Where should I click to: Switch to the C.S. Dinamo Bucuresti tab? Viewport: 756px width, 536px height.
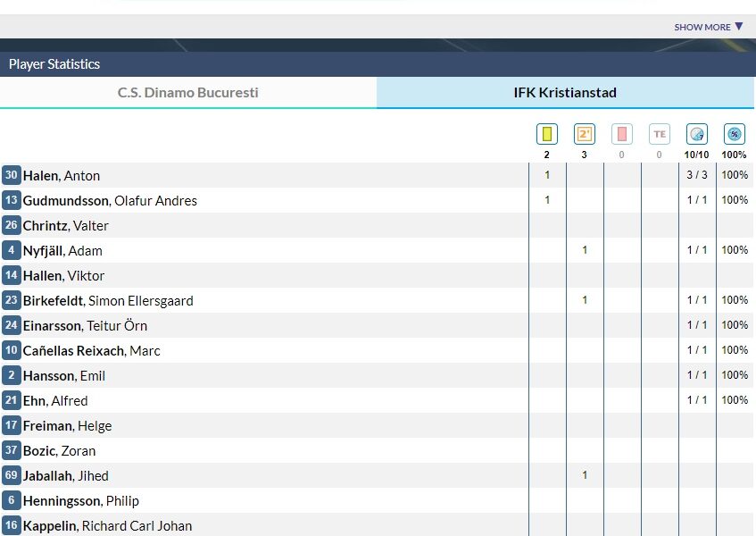tap(188, 93)
